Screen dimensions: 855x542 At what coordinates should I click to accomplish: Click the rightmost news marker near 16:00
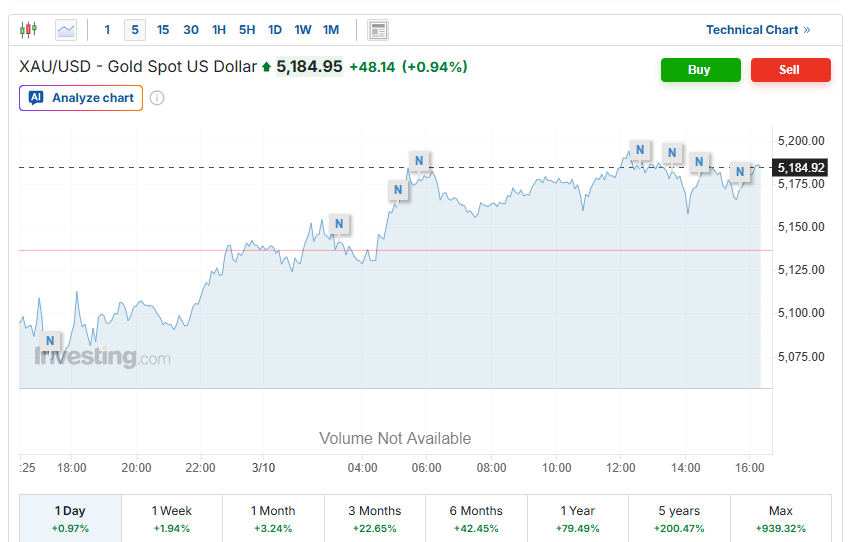coord(740,172)
